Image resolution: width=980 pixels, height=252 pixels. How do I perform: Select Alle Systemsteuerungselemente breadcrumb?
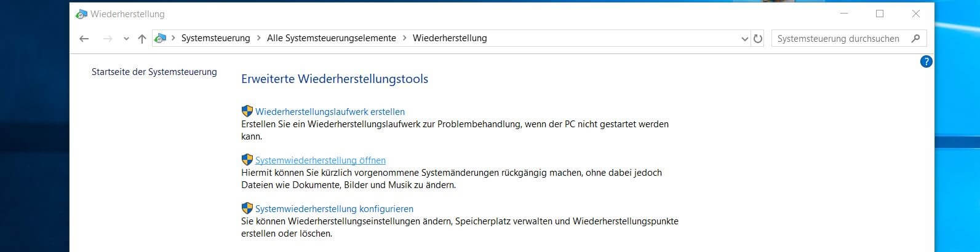point(332,38)
